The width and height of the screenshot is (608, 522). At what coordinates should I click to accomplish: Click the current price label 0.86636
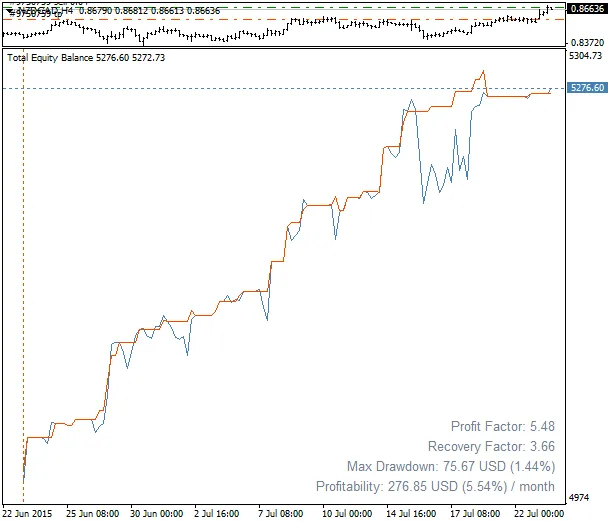tap(585, 9)
